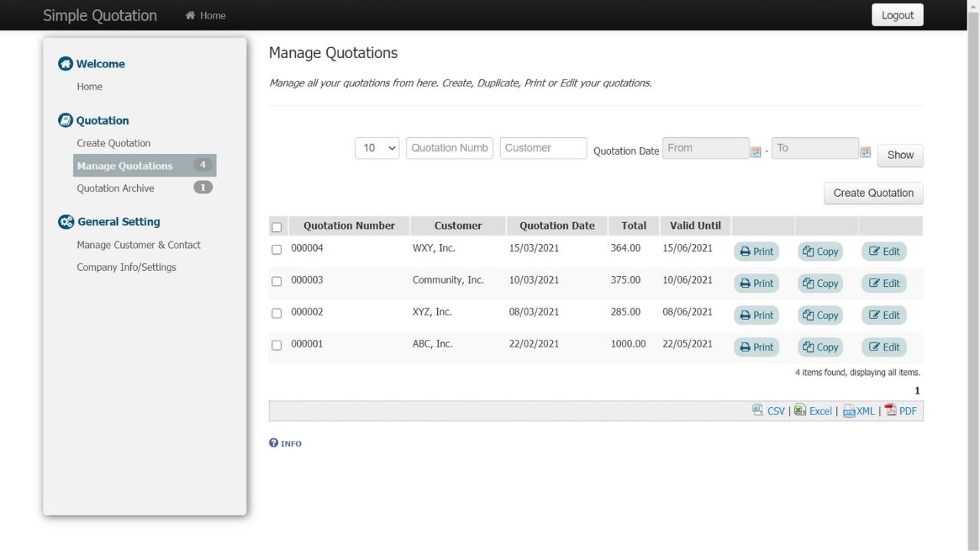Screen dimensions: 980x551
Task: Open Quotation Archive in the sidebar
Action: pos(116,188)
